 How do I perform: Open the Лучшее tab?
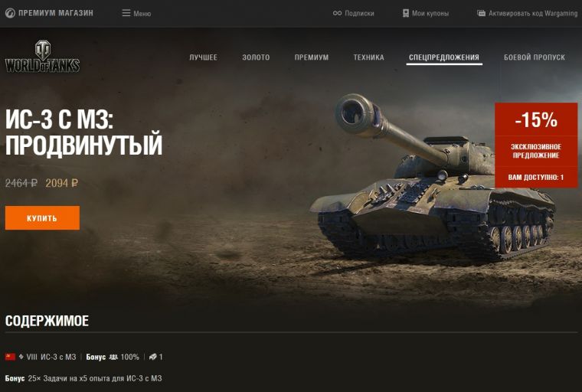[204, 57]
